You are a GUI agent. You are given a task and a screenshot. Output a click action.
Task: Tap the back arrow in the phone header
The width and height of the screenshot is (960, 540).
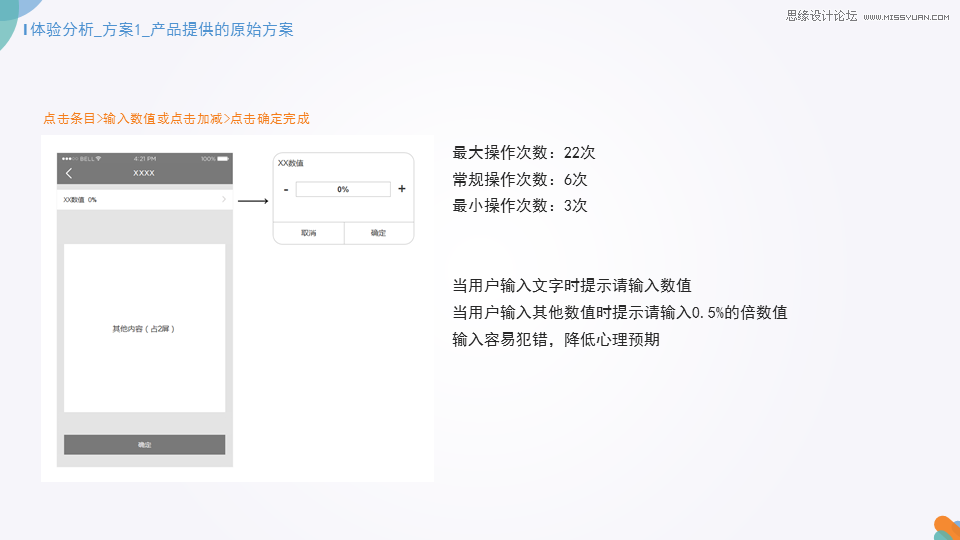tap(69, 173)
